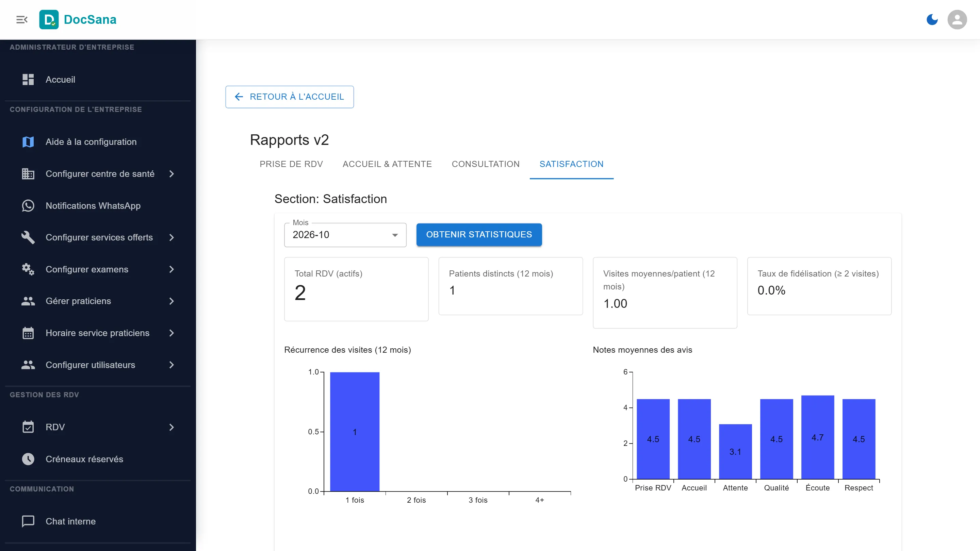The image size is (980, 551).
Task: Click the calendar-check icon for RDV
Action: pos(28,427)
